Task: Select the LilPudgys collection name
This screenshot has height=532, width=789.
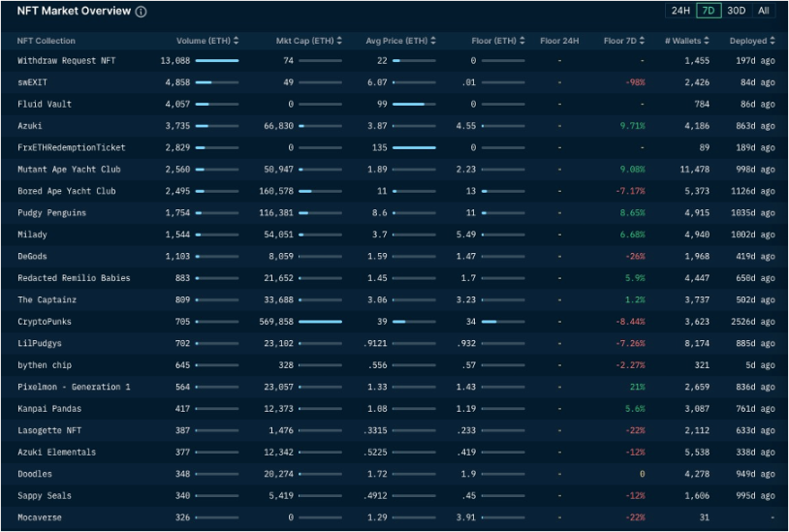Action: tap(39, 343)
